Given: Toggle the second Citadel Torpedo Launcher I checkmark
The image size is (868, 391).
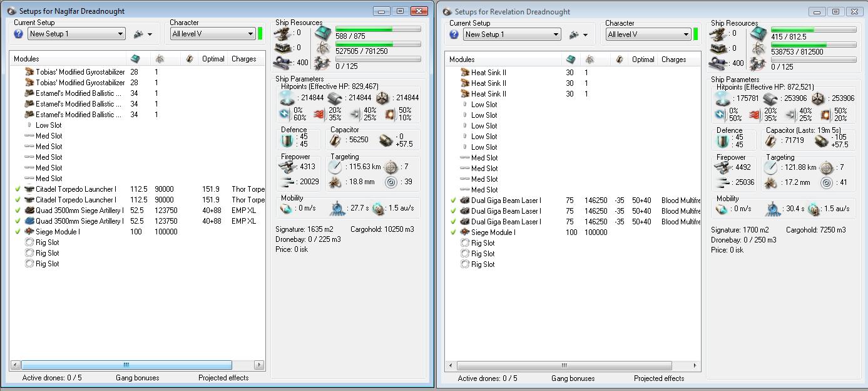Looking at the screenshot, I should [18, 200].
